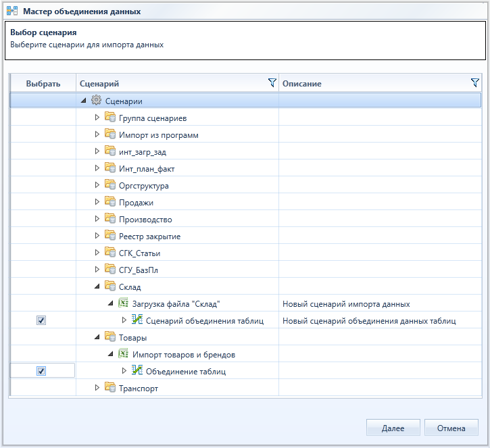Click the Excel icon of Загрузка файла "Склад"
Viewport: 490px width, 448px height.
click(124, 303)
